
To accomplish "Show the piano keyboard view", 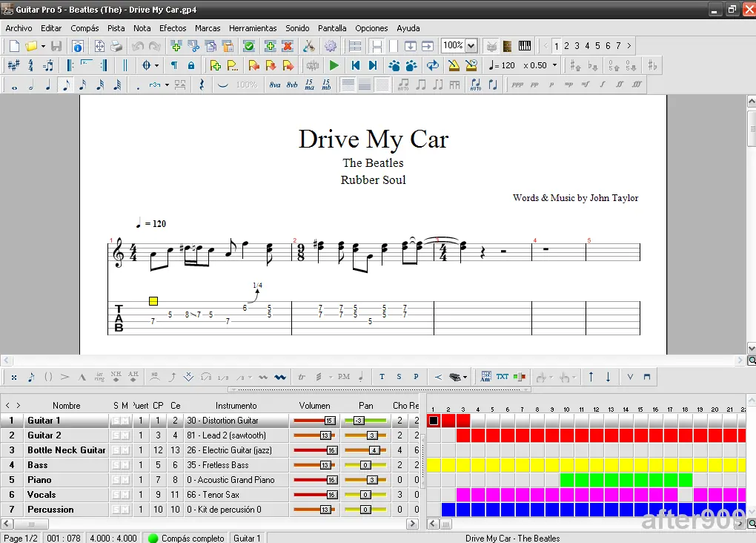I will [525, 46].
